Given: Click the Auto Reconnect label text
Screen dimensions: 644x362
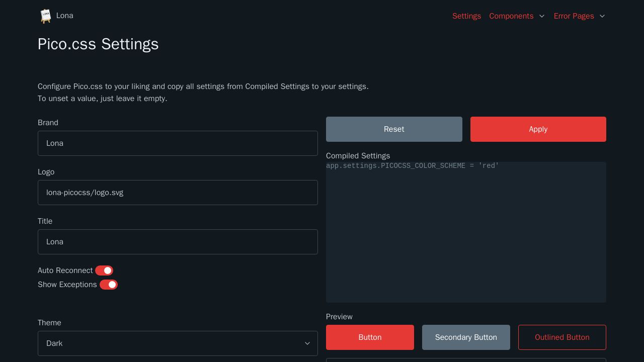Looking at the screenshot, I should [x=65, y=270].
